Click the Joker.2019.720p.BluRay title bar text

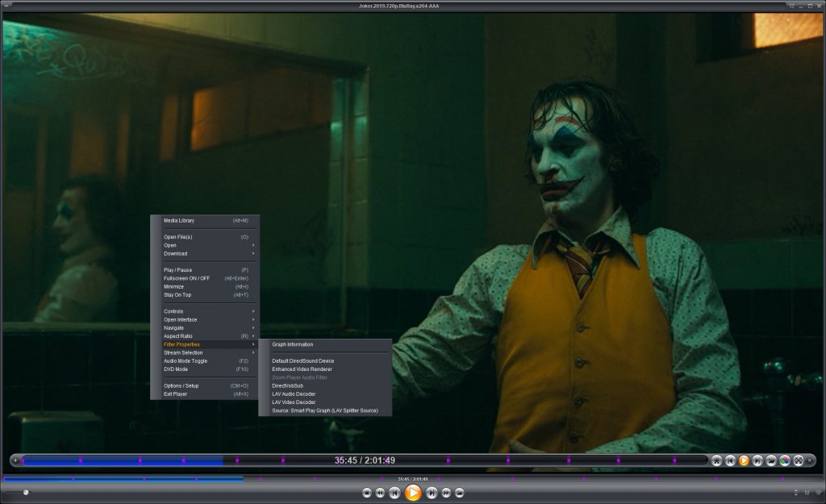click(398, 6)
